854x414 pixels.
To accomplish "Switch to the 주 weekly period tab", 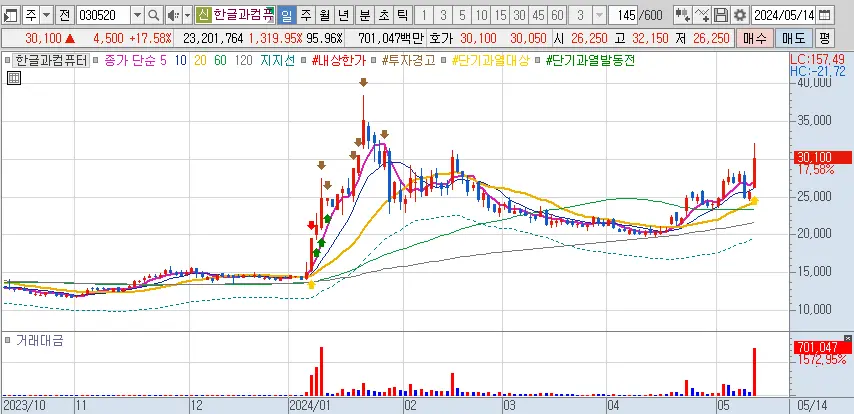I will click(x=306, y=15).
